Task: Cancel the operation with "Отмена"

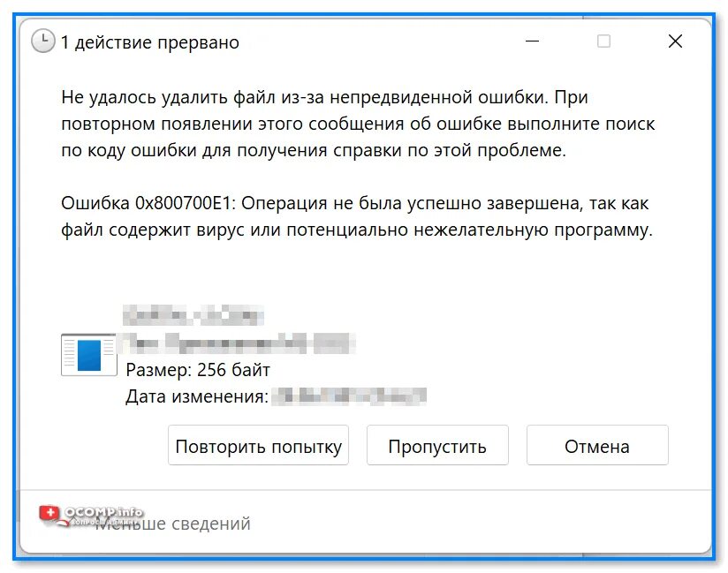Action: tap(597, 445)
